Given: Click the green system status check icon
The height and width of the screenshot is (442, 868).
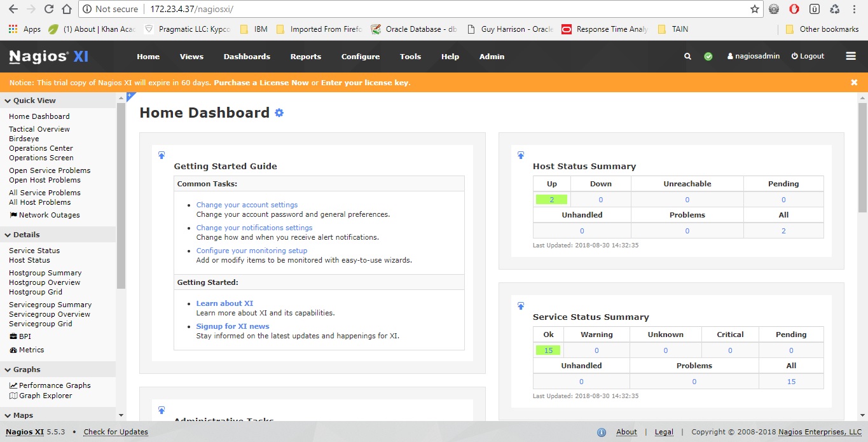Looking at the screenshot, I should 708,57.
